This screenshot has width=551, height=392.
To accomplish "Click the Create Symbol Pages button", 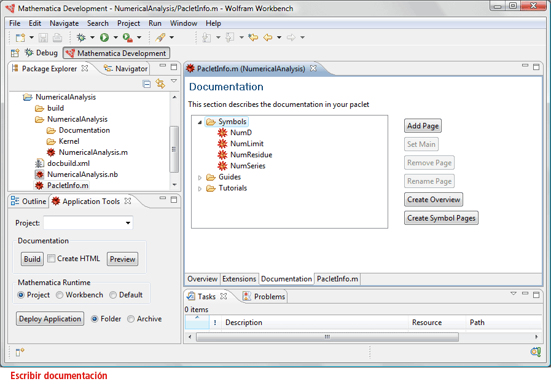I will coord(441,218).
